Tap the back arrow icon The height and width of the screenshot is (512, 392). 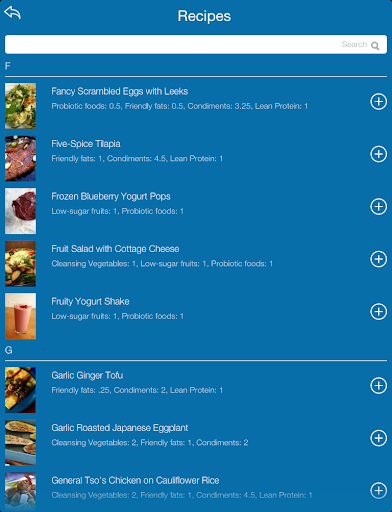point(12,13)
